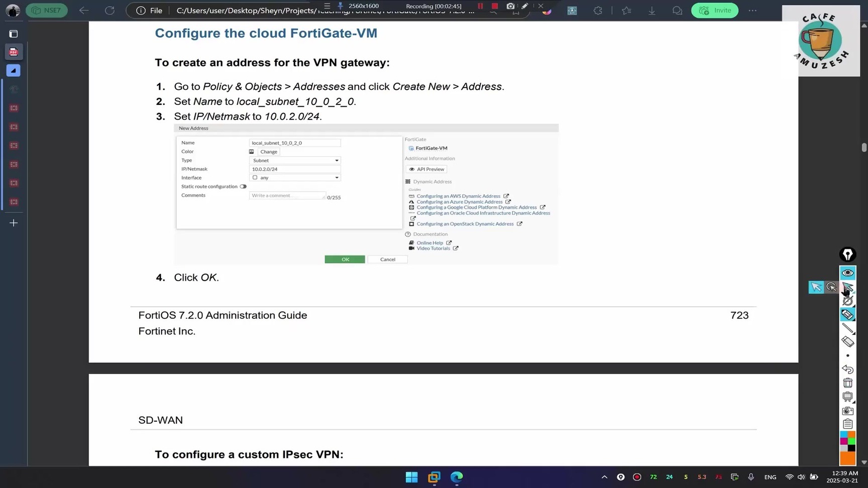868x488 pixels.
Task: Open the pen nib annotation launcher
Action: pos(848,255)
